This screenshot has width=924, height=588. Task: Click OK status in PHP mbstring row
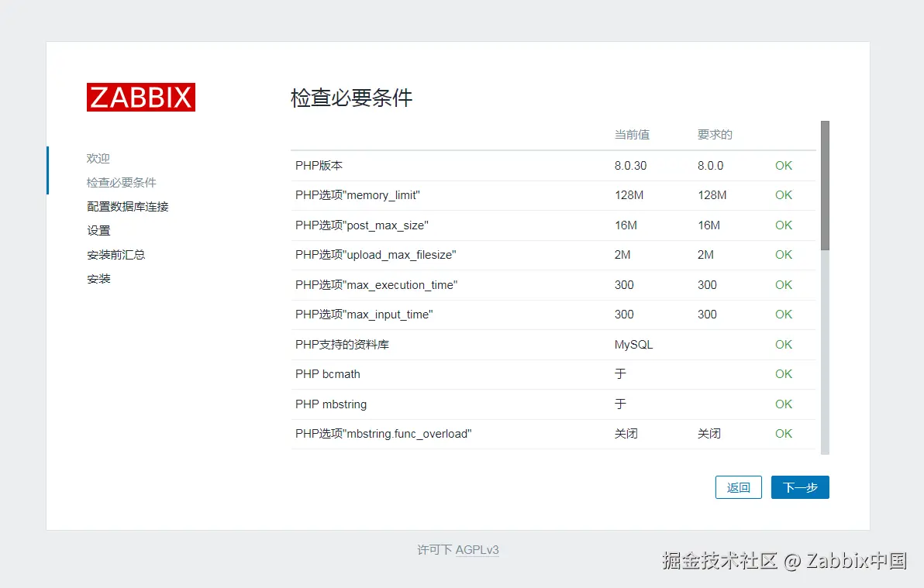point(783,404)
